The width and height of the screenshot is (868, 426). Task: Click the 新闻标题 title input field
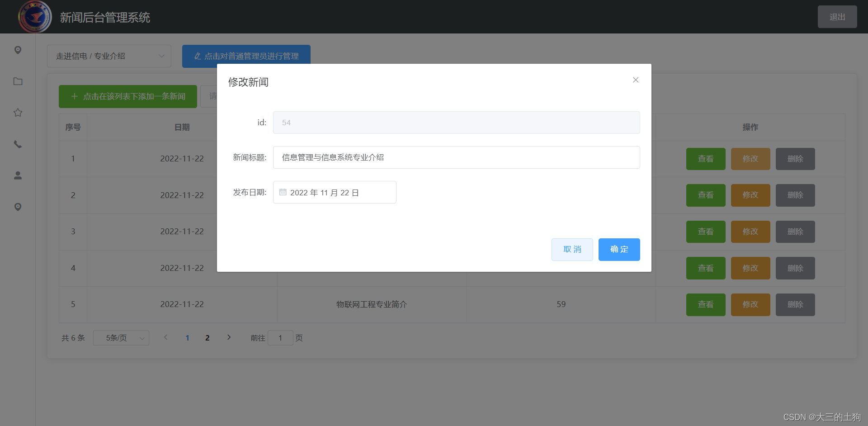[456, 157]
